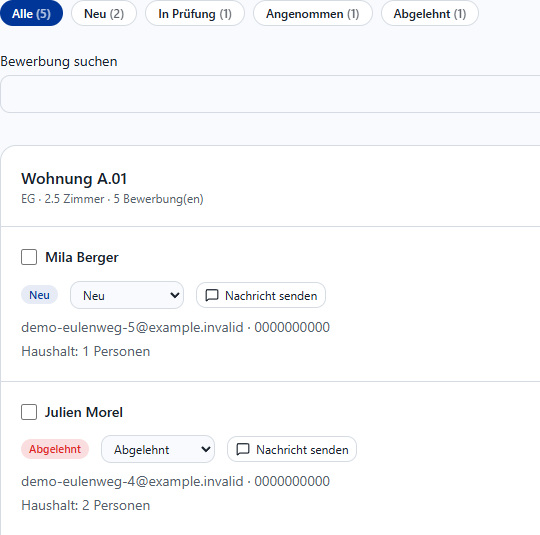Screen dimensions: 540x535
Task: Send a message to Mila Berger
Action: click(261, 295)
